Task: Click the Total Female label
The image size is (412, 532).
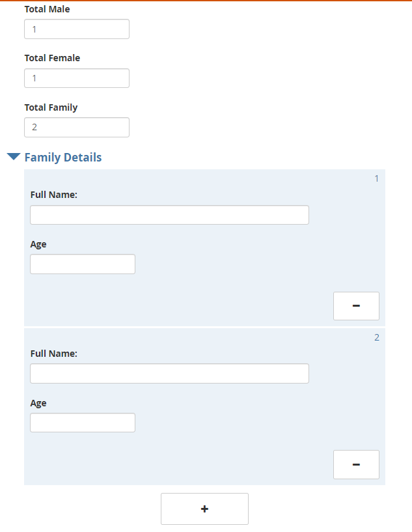Action: click(52, 58)
